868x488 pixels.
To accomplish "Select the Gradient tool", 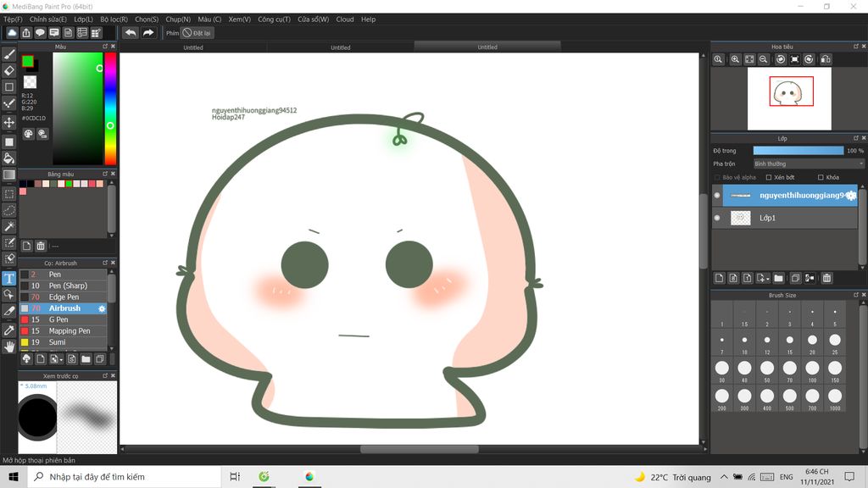I will pos(9,175).
